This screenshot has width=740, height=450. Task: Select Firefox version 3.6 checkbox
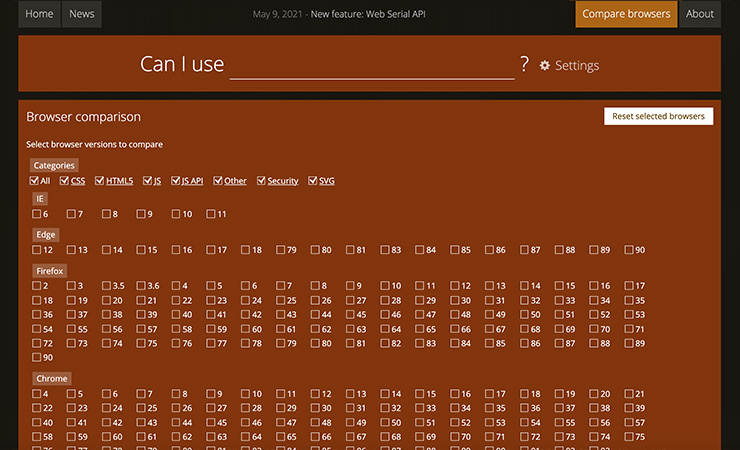coord(141,285)
